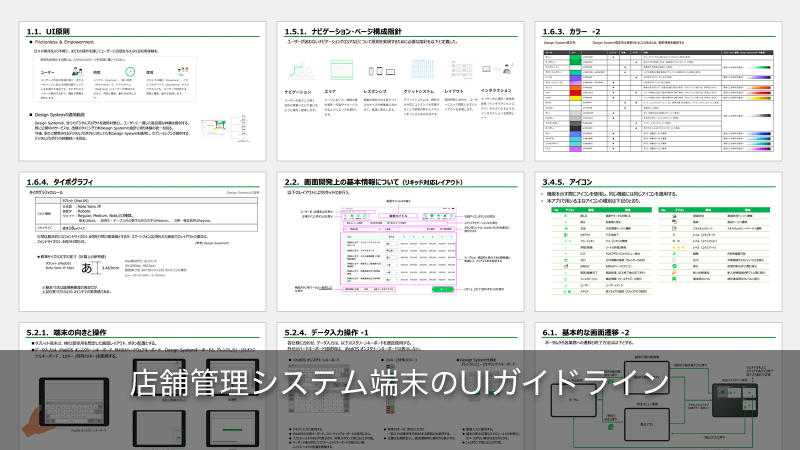Image resolution: width=800 pixels, height=450 pixels.
Task: Click the iPad held in hand illustration
Action: [66, 406]
